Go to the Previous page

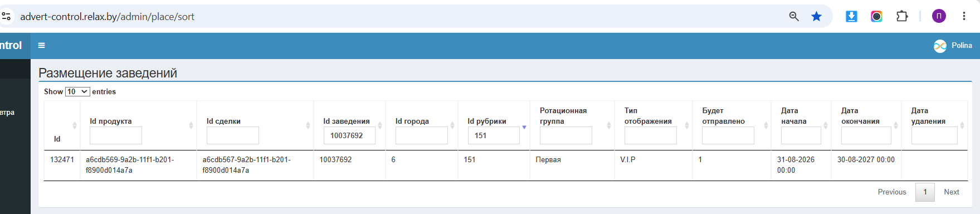pos(892,192)
